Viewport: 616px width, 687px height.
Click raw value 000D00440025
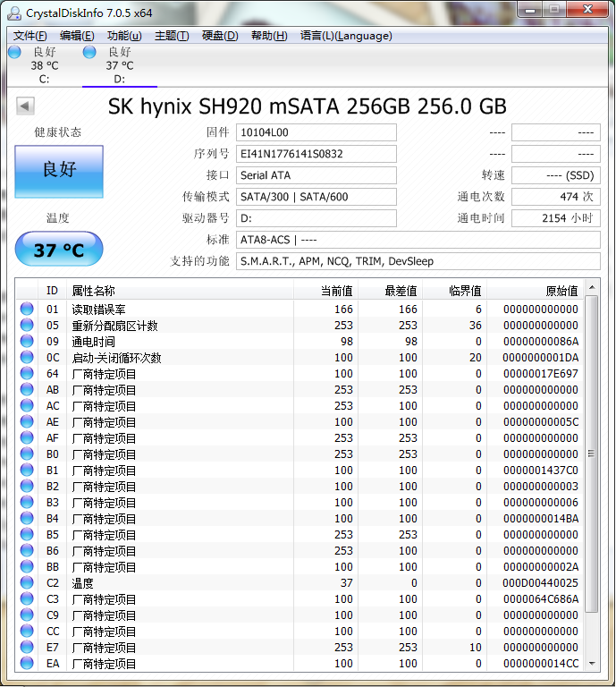[x=541, y=582]
